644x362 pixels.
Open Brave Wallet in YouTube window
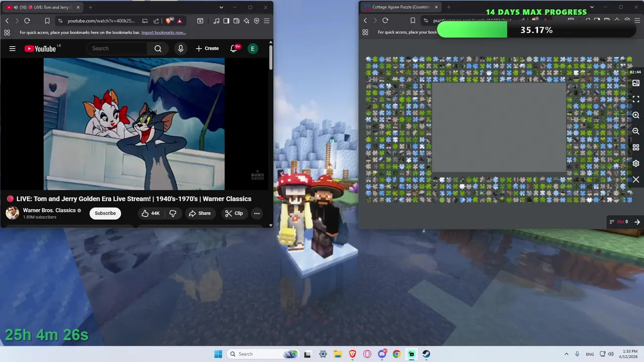[x=236, y=21]
